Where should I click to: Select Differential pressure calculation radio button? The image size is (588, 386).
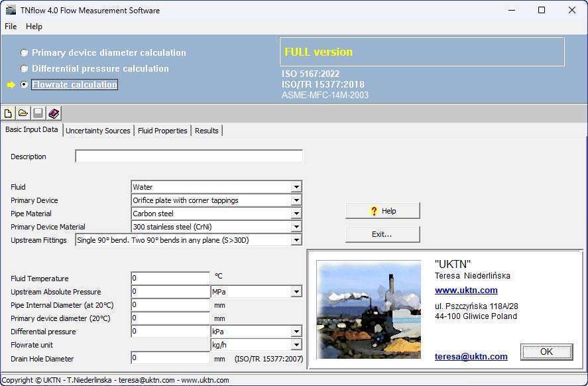click(x=25, y=69)
